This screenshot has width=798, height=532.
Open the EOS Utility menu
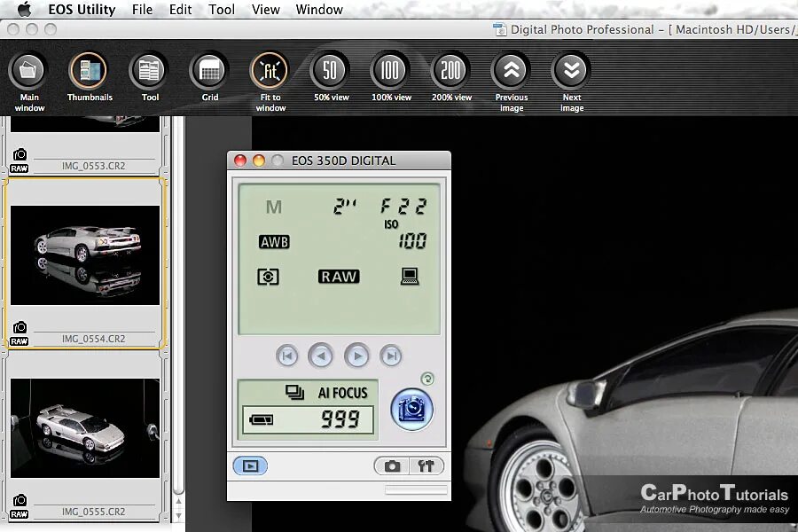pyautogui.click(x=82, y=9)
